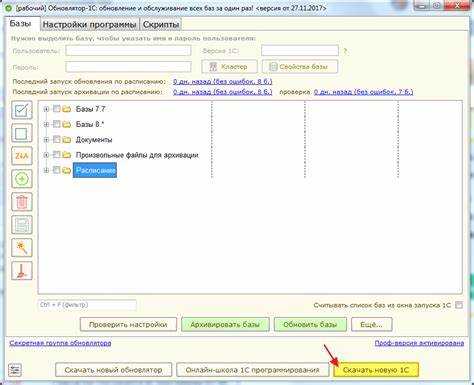474x385 pixels.
Task: Click the question mark next to Версия 1С
Action: (346, 51)
